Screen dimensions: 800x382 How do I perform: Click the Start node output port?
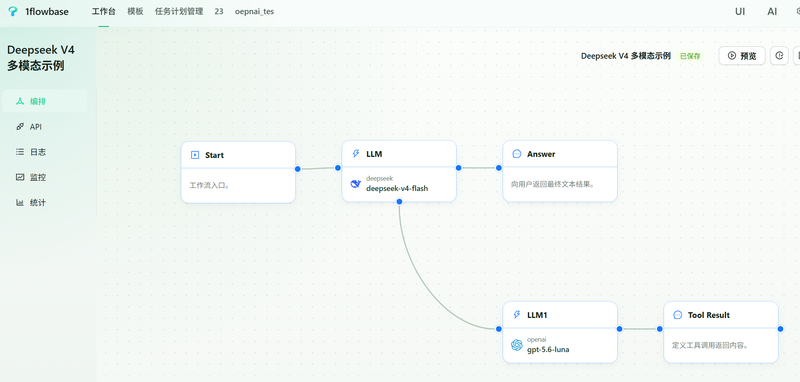[297, 168]
